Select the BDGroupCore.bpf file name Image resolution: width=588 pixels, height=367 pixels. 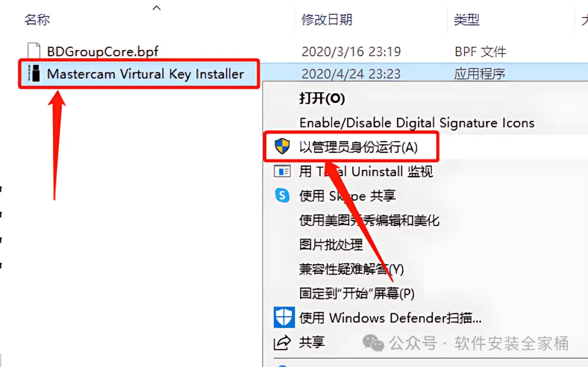coord(102,51)
